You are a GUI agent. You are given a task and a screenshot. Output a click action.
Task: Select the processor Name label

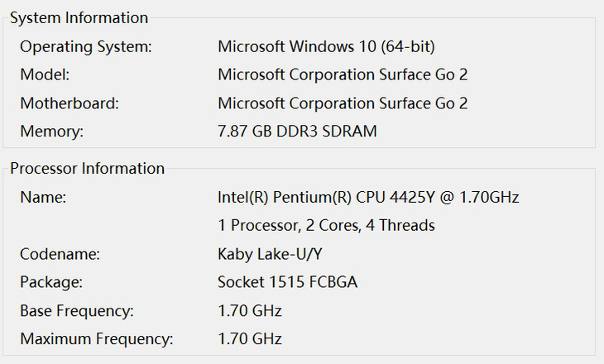[43, 197]
